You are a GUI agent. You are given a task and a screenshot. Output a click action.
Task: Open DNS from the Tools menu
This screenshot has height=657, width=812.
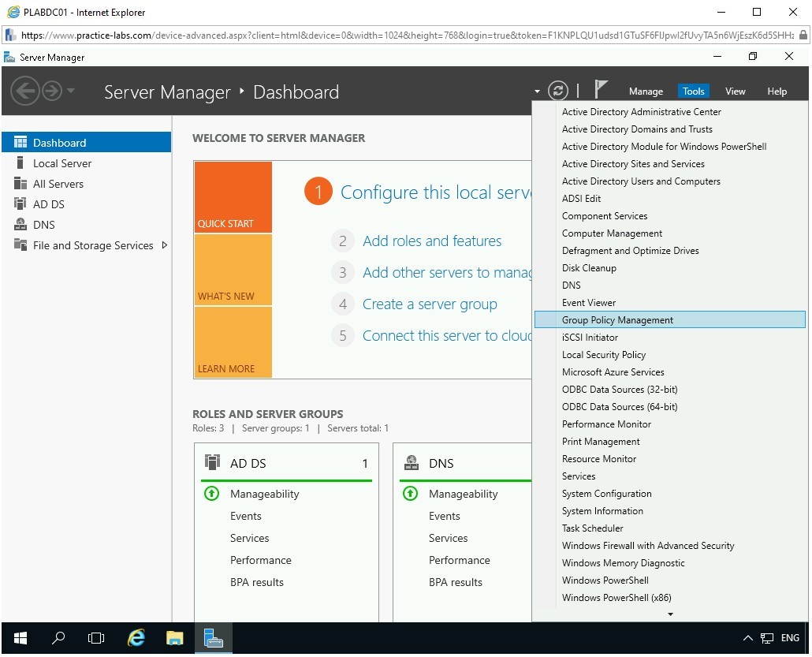click(669, 286)
